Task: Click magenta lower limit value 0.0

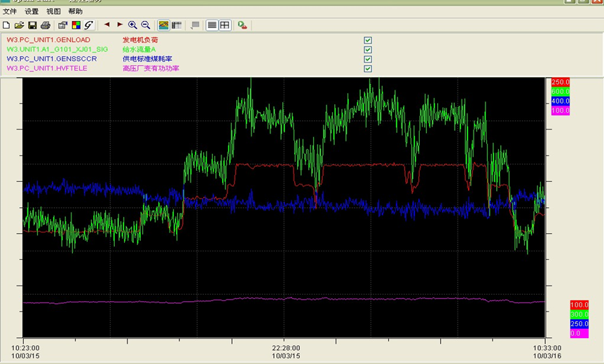Action: pyautogui.click(x=579, y=333)
